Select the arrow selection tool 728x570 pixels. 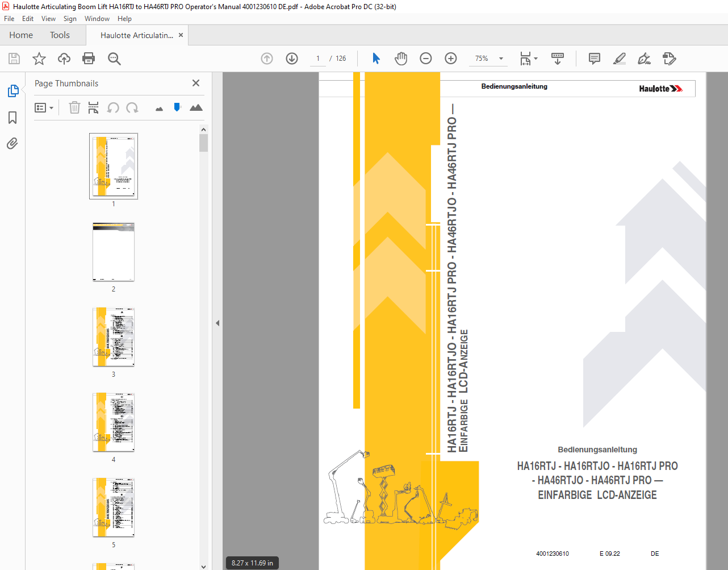click(x=376, y=59)
